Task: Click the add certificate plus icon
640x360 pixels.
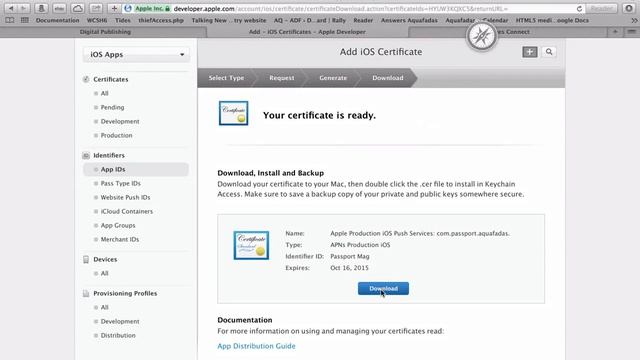Action: 530,52
